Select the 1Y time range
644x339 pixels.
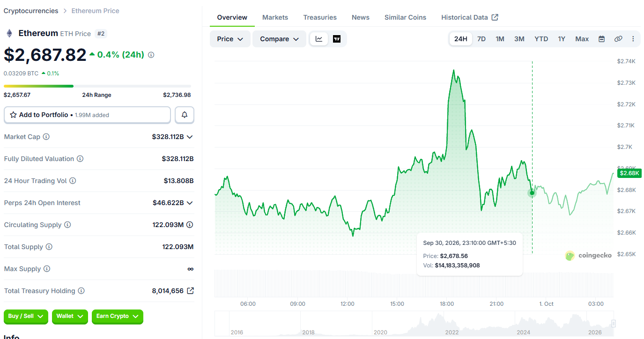(x=562, y=39)
